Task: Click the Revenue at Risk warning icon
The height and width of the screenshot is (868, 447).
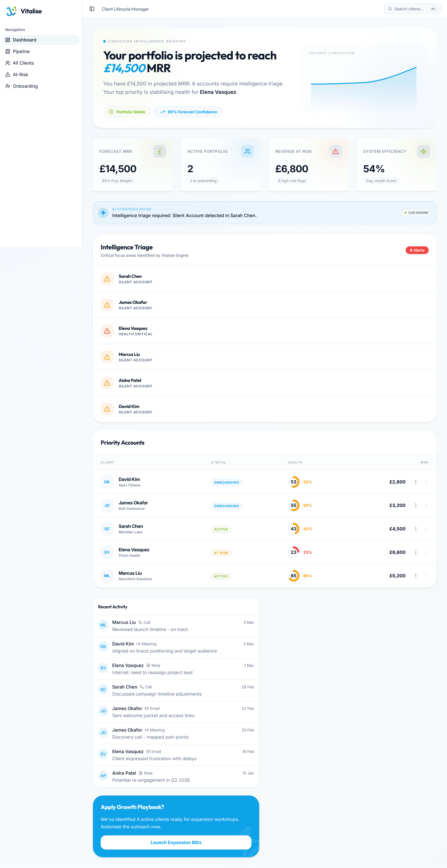Action: (335, 151)
